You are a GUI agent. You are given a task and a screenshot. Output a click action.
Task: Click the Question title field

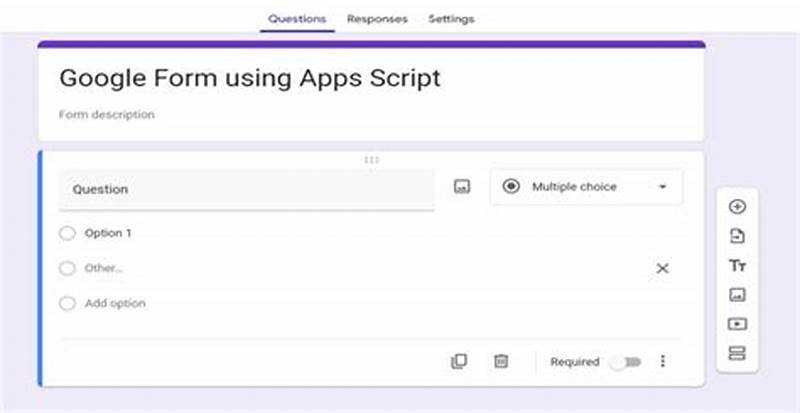(x=247, y=189)
